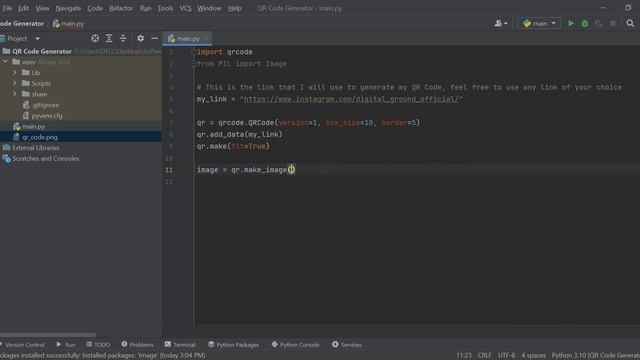Screen dimensions: 640x360
Task: Click the UTF-8 encoding indicator
Action: [x=507, y=356]
